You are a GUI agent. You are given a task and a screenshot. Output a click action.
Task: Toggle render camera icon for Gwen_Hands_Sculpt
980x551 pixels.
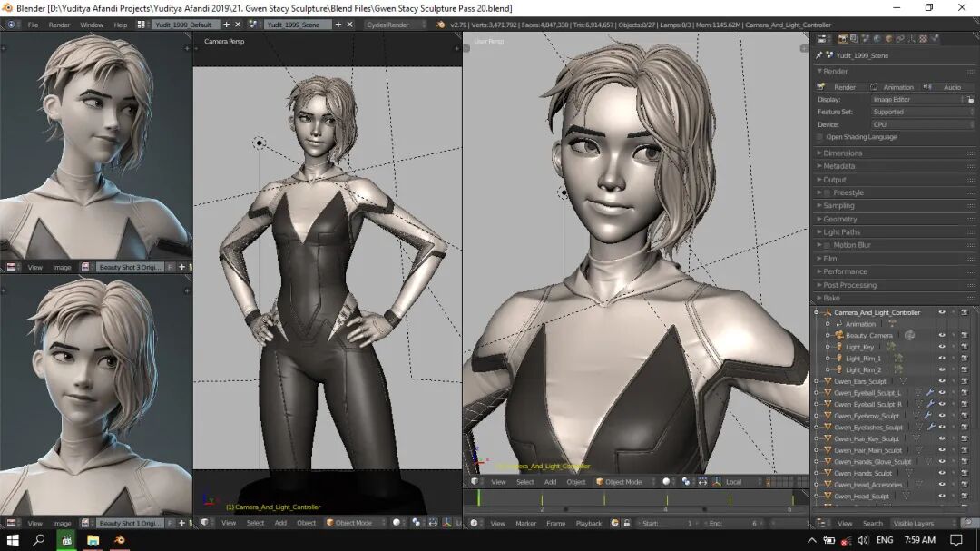click(x=965, y=474)
